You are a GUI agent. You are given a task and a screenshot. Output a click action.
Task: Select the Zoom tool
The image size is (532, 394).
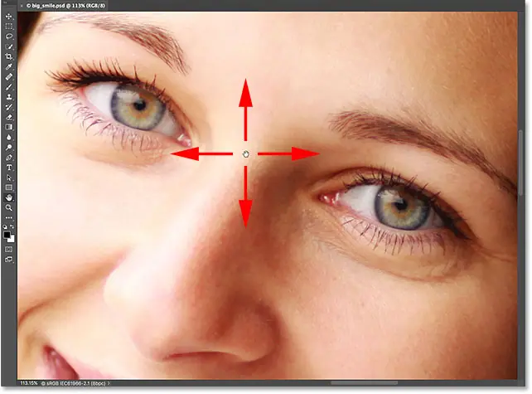[x=9, y=207]
